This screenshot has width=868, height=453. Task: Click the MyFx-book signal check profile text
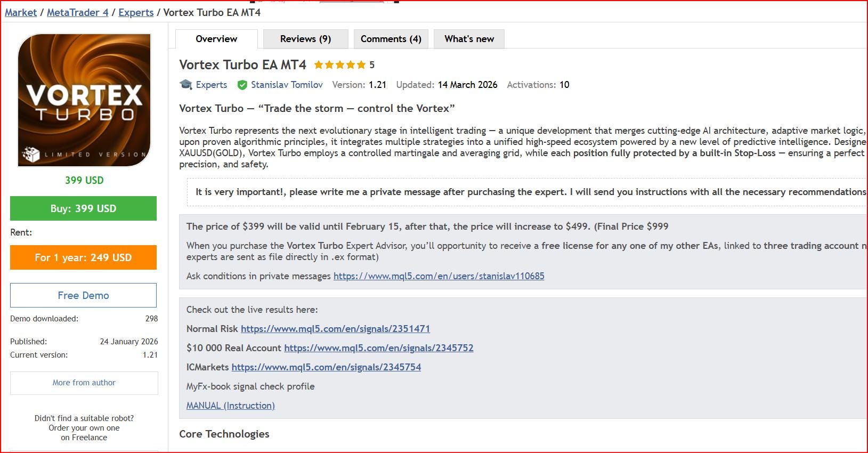click(x=250, y=386)
